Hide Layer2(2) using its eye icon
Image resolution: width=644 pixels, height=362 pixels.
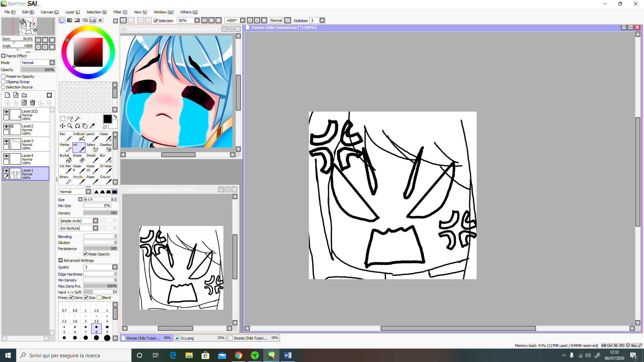click(6, 112)
